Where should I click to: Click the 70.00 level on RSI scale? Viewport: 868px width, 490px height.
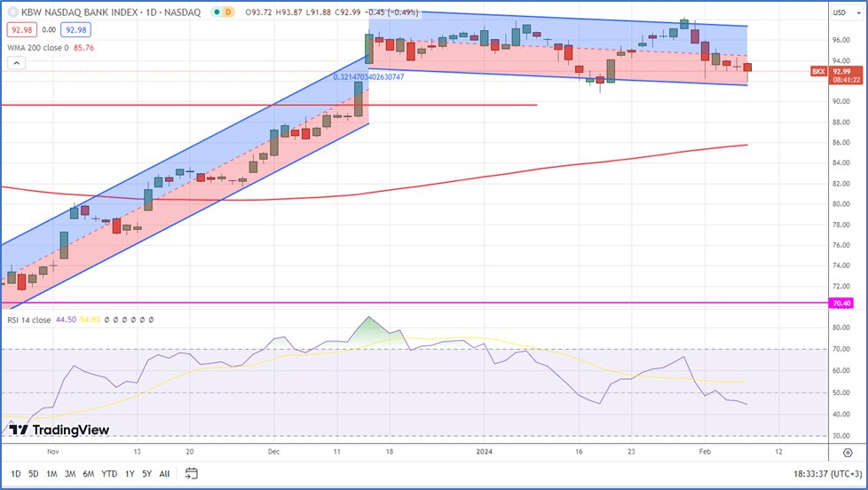click(840, 349)
